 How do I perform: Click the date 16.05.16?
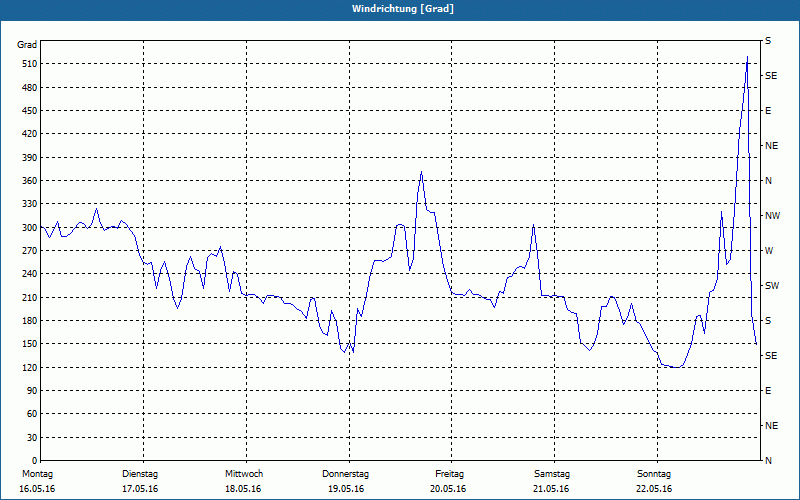click(37, 489)
